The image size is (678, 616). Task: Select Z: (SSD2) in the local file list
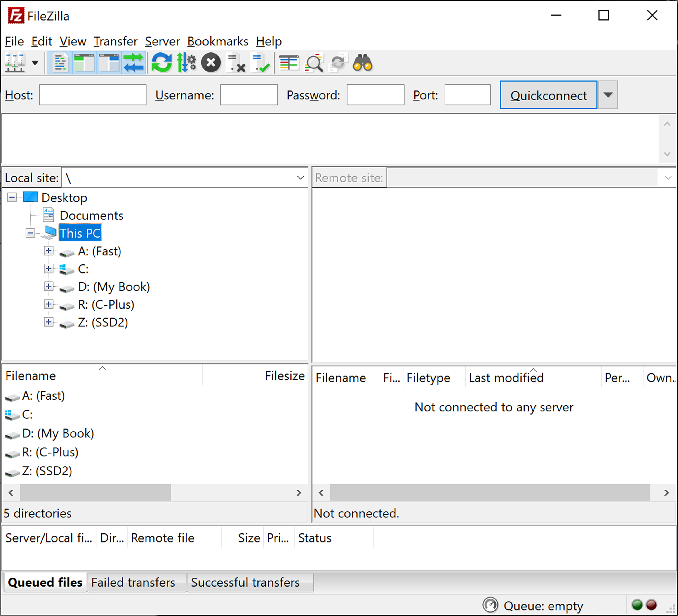47,471
